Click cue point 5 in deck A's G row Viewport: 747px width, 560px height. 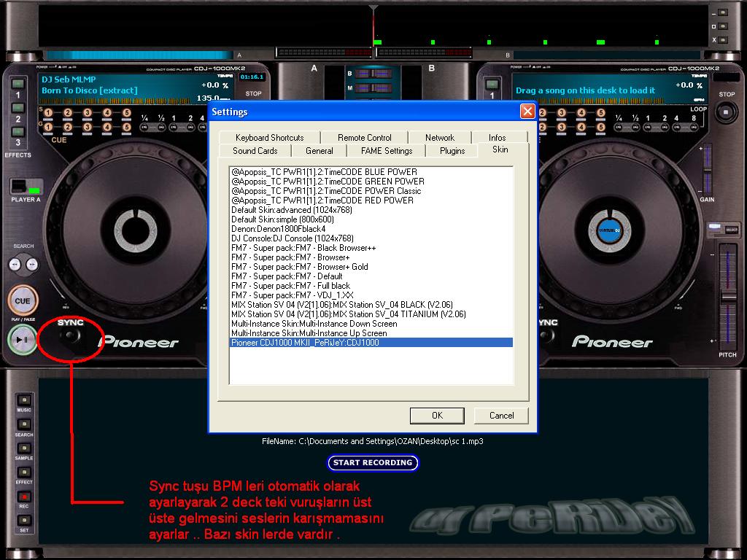126,127
